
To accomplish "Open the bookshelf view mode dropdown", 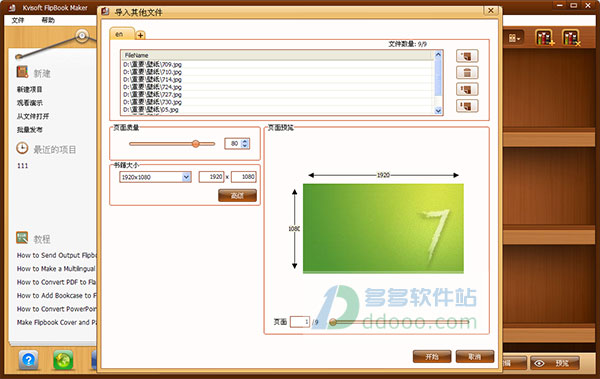I will [x=514, y=38].
